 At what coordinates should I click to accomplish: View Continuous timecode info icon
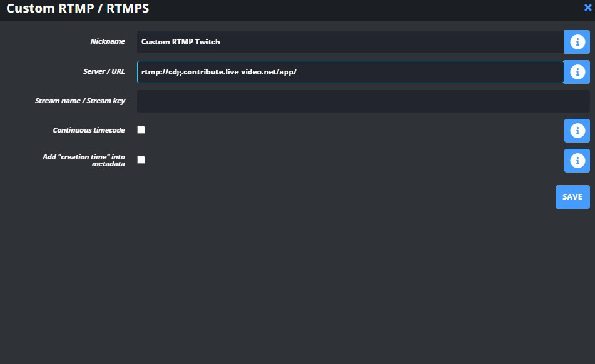[577, 131]
